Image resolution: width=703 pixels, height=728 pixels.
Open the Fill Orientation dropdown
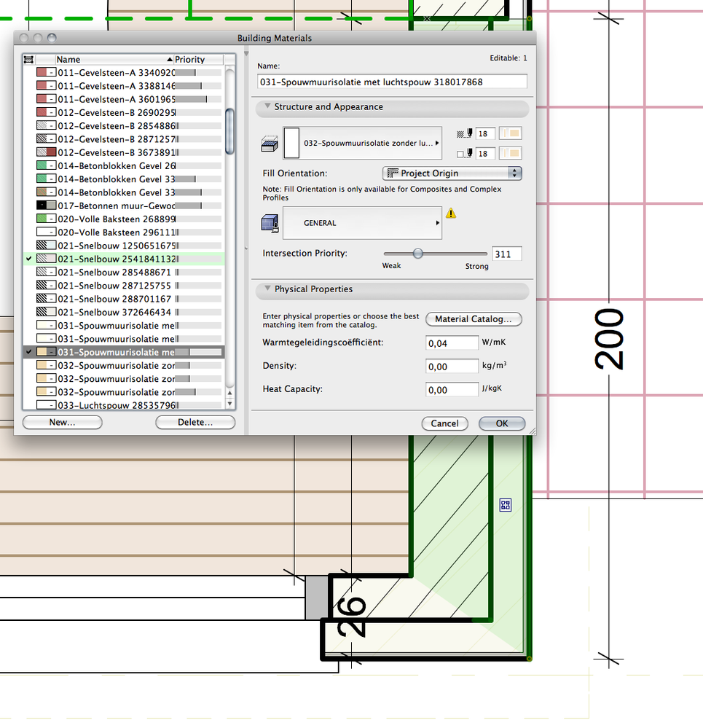click(x=514, y=173)
